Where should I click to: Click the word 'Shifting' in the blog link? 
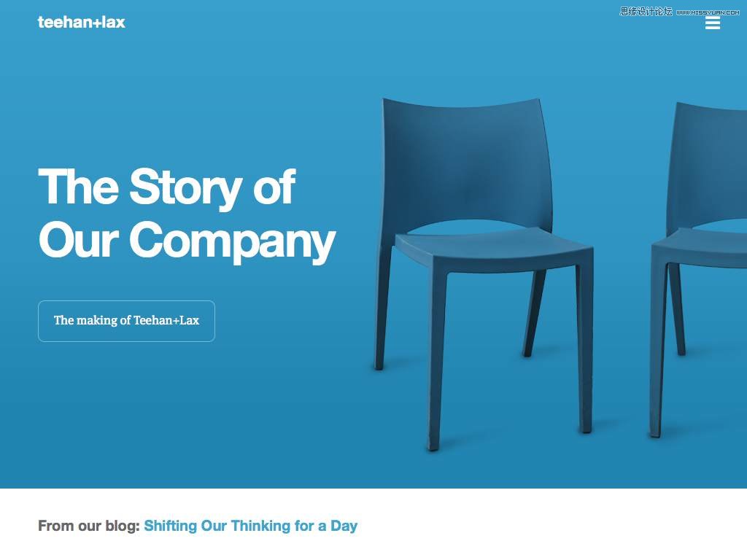click(170, 526)
